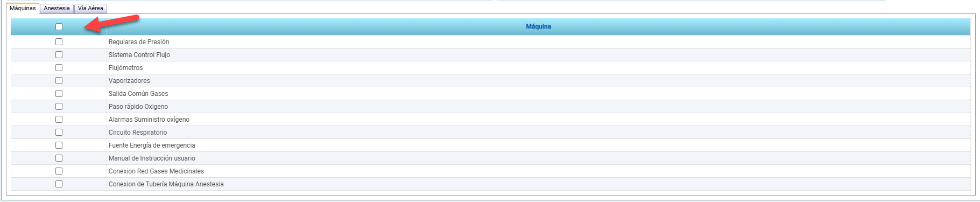Viewport: 980px width, 202px height.
Task: Switch to the Anestesia tab
Action: (x=57, y=9)
